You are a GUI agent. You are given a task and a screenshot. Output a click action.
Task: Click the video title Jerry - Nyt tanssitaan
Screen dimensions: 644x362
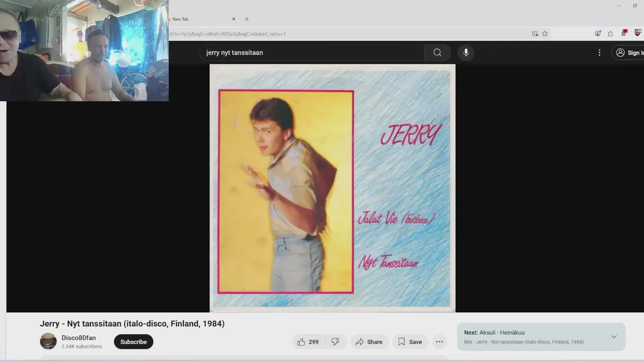(132, 324)
